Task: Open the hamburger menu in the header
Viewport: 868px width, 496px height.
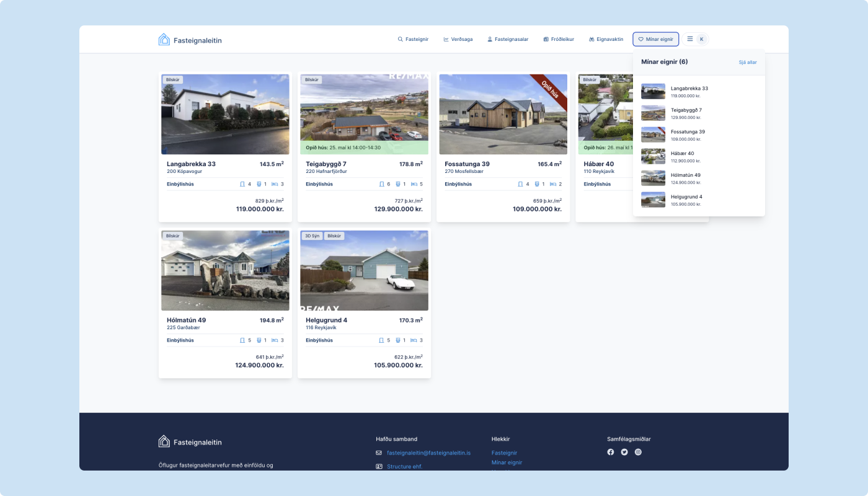Action: tap(689, 39)
